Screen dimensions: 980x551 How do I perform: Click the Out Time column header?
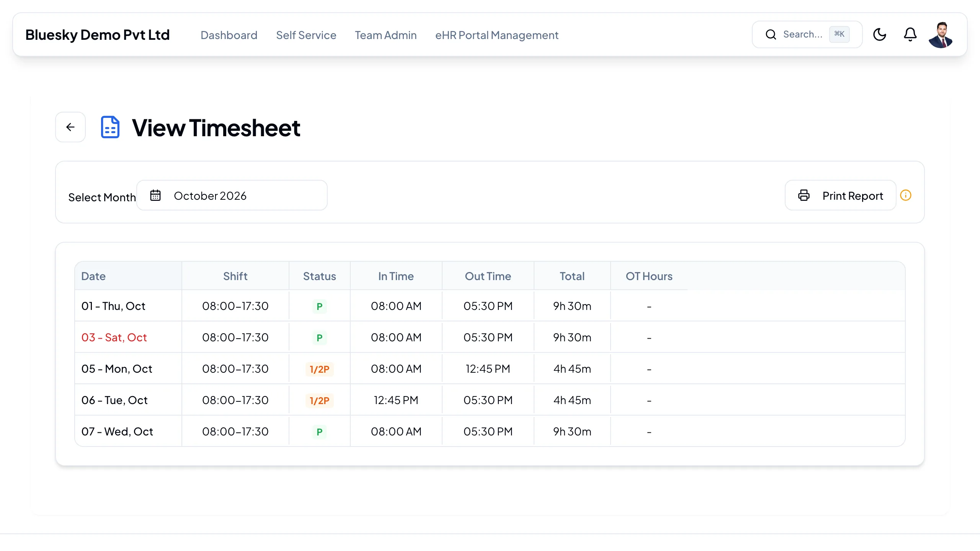(488, 276)
